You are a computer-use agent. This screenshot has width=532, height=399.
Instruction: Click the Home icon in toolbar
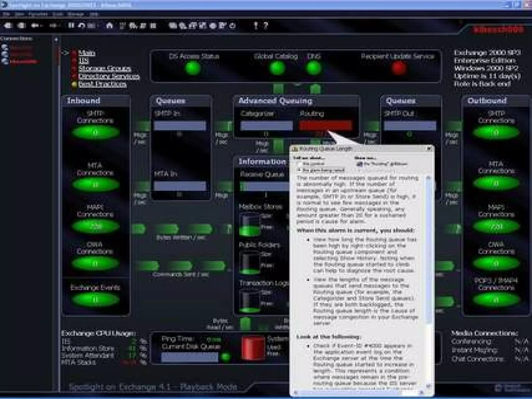coord(110,25)
